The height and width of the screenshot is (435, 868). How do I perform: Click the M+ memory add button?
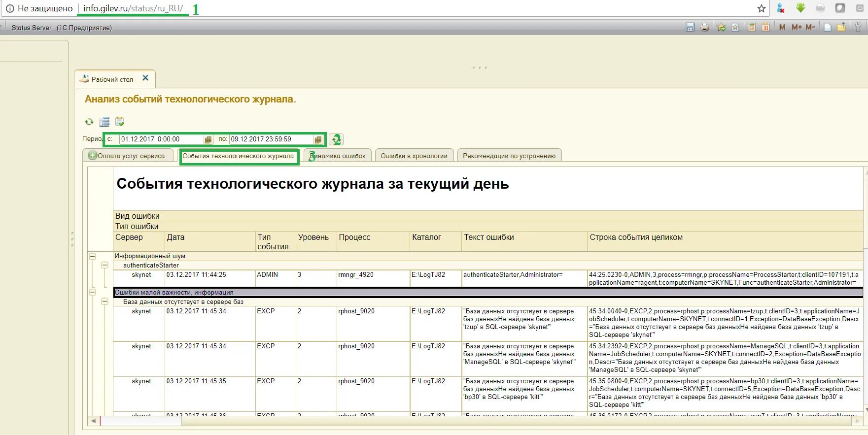[x=797, y=27]
